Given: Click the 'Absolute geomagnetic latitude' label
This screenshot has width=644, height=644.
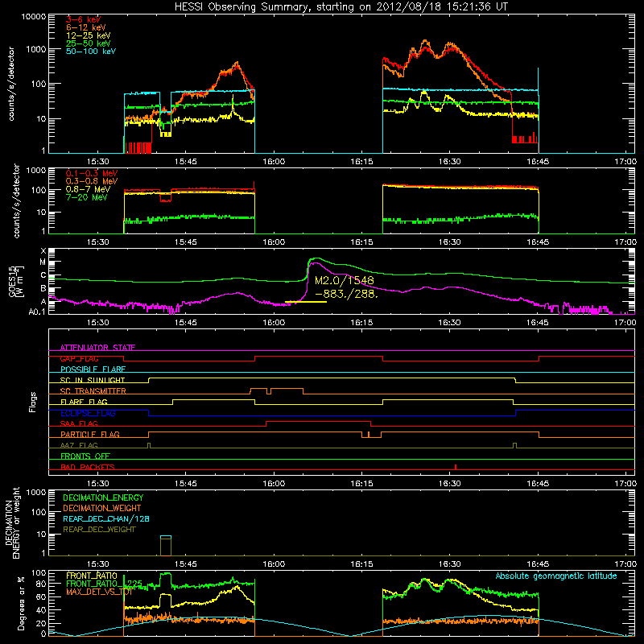Looking at the screenshot, I should click(556, 576).
